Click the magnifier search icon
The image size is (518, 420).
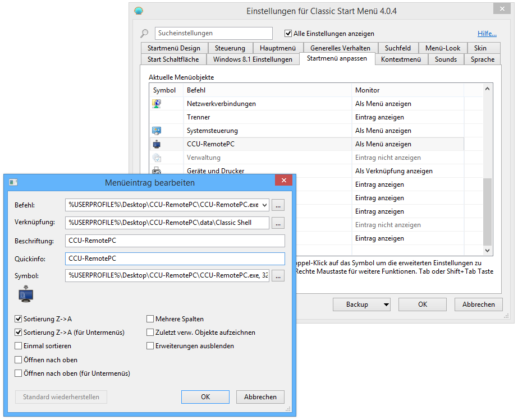point(144,33)
